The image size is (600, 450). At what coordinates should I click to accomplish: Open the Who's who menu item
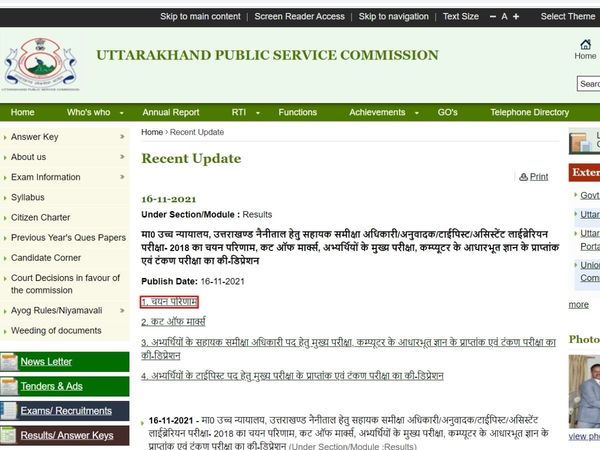88,112
